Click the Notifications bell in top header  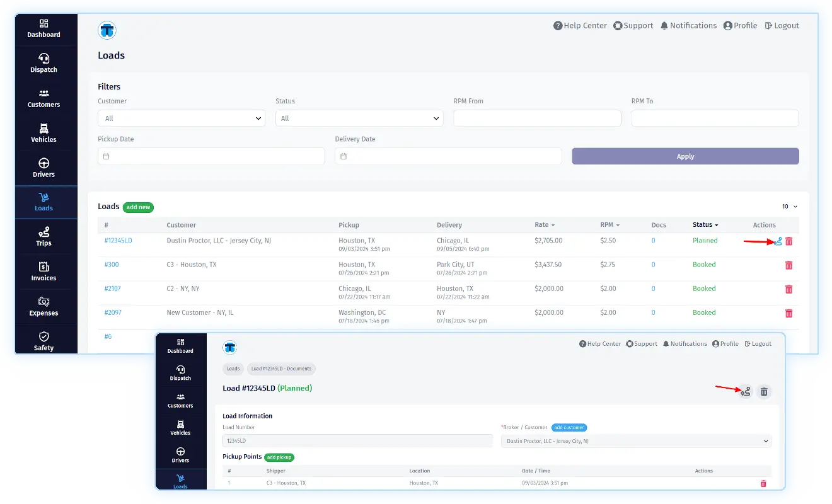pos(688,26)
